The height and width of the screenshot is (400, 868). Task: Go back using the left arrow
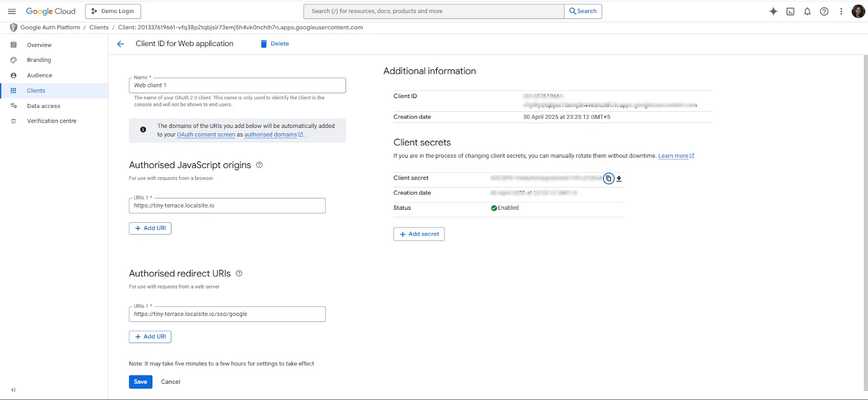pyautogui.click(x=120, y=44)
